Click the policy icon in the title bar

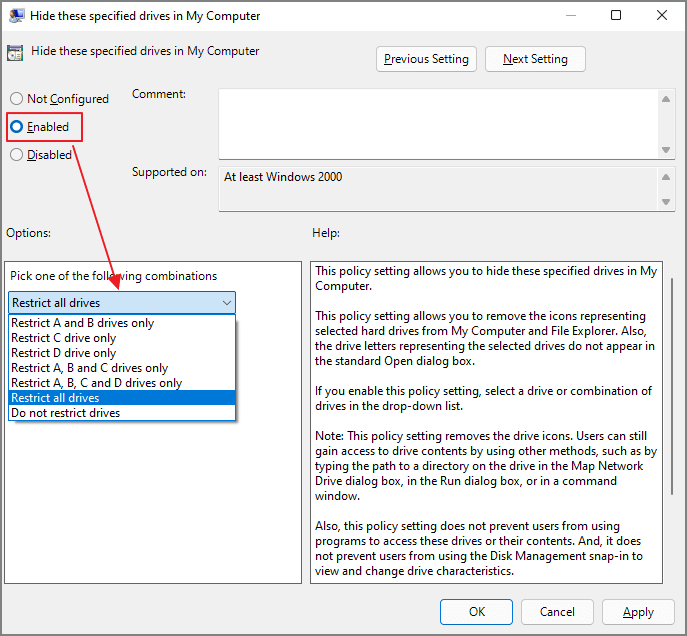[x=17, y=15]
